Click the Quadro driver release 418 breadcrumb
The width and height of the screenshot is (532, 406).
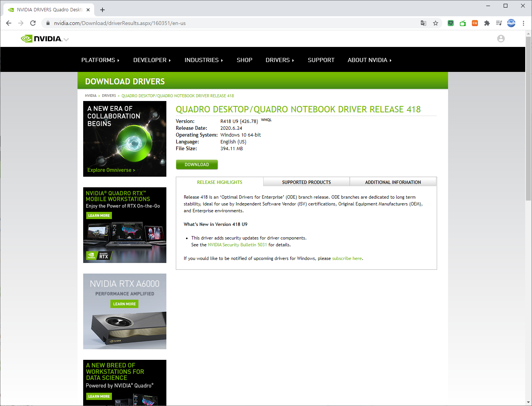(x=178, y=96)
